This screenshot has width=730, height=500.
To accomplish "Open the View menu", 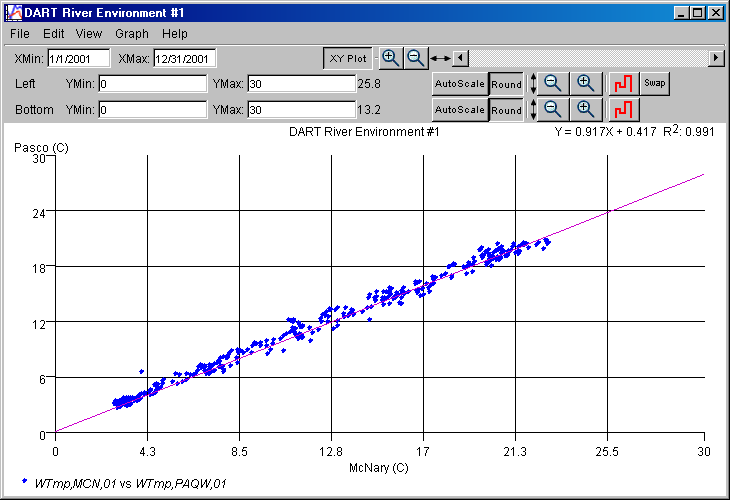I will [89, 34].
